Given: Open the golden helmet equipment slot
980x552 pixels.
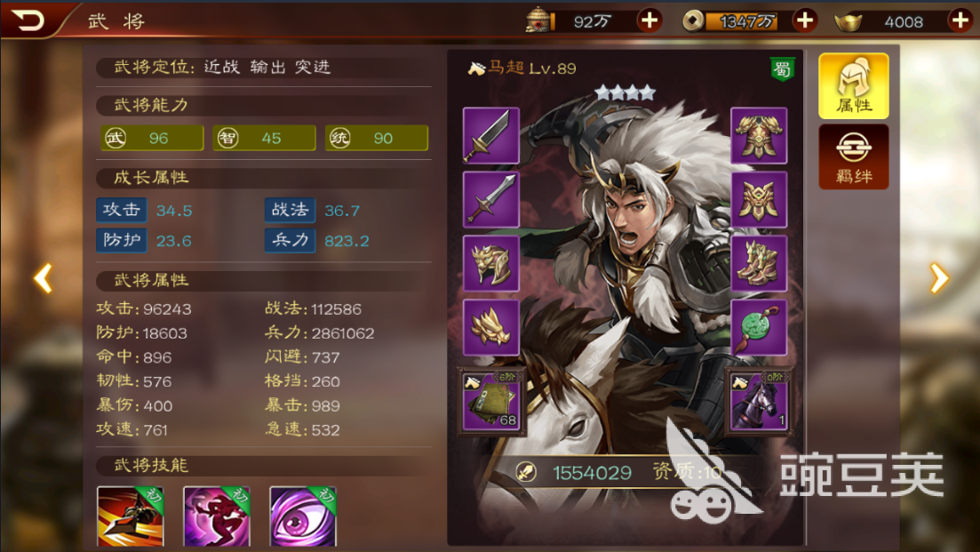Looking at the screenshot, I should 490,263.
